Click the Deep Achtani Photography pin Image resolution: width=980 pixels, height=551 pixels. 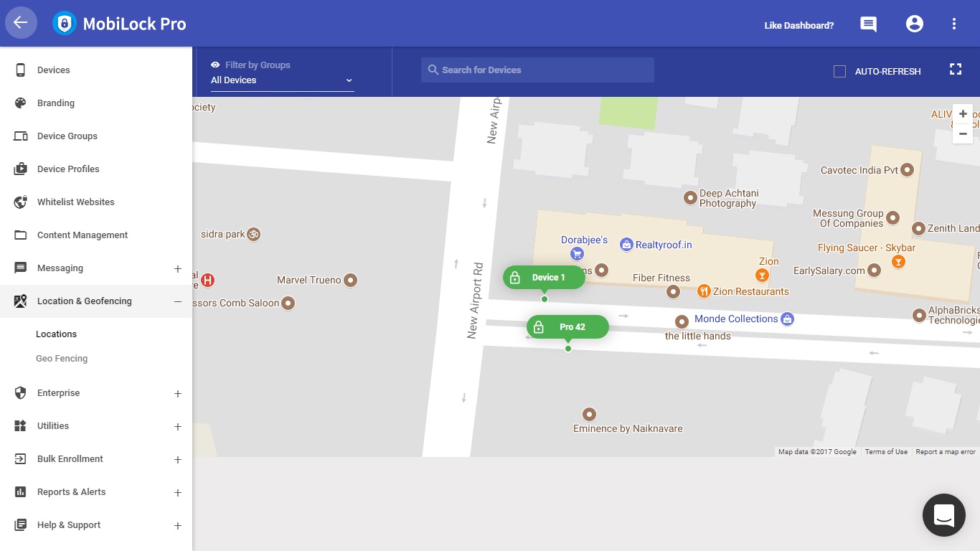click(690, 197)
